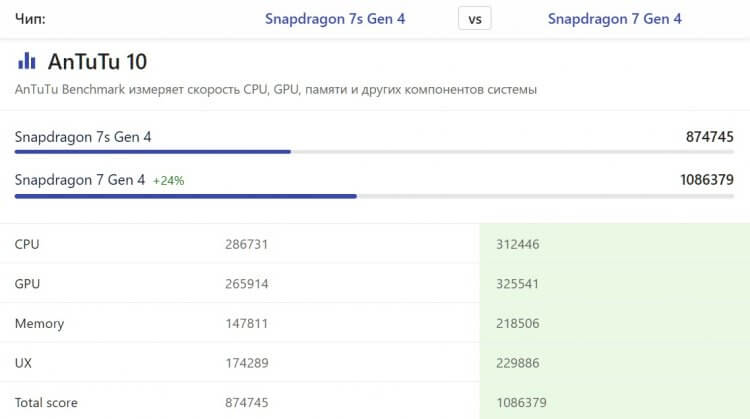Viewport: 750px width, 419px height.
Task: Open the Snapdragon 7 Gen 4 chip link
Action: 615,19
